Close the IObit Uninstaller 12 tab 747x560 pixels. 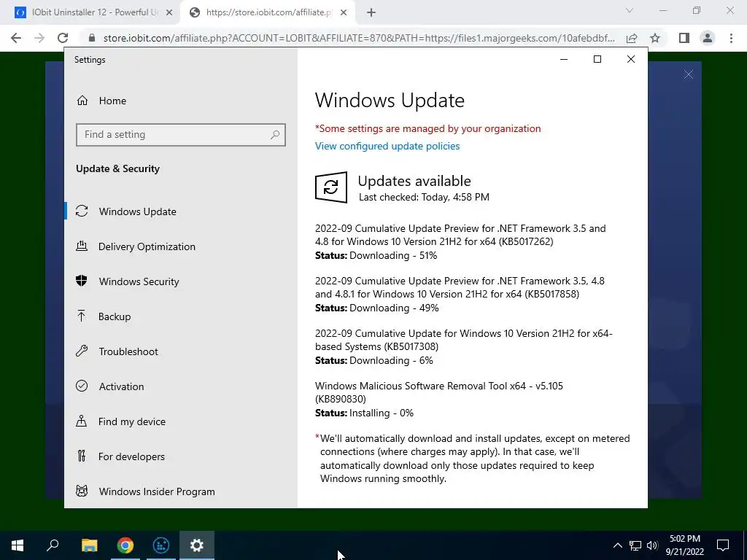169,13
